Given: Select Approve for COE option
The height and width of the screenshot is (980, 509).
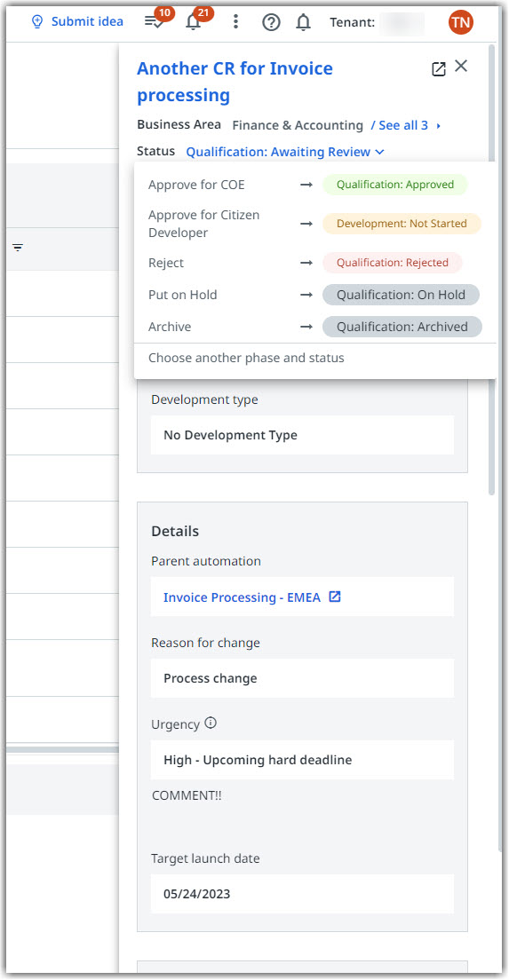Looking at the screenshot, I should (315, 185).
